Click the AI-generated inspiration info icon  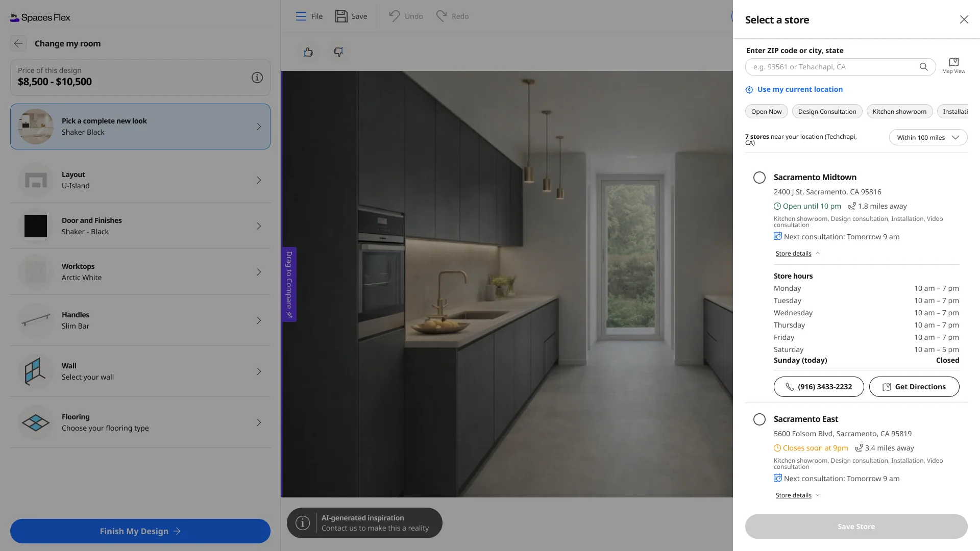click(x=303, y=523)
